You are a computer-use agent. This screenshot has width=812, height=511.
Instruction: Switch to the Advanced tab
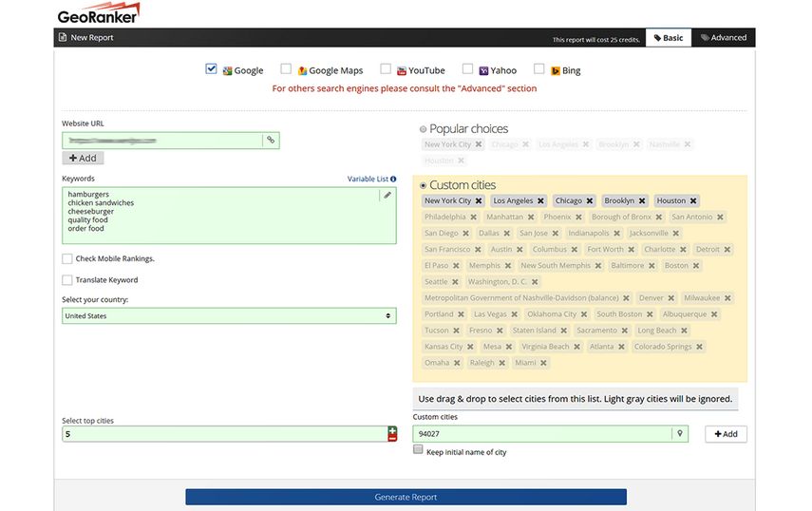(724, 38)
